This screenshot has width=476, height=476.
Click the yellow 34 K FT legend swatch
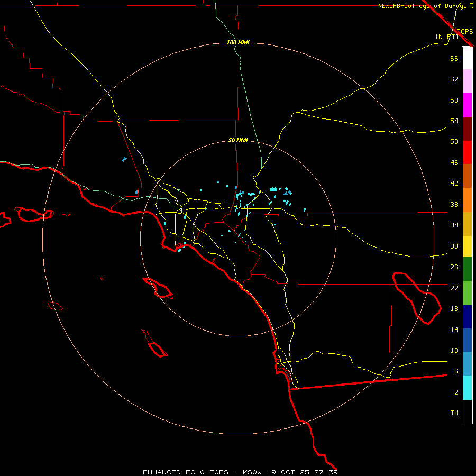(x=467, y=246)
